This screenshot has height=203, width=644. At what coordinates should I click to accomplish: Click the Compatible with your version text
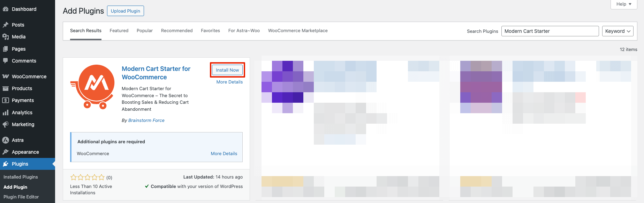194,187
